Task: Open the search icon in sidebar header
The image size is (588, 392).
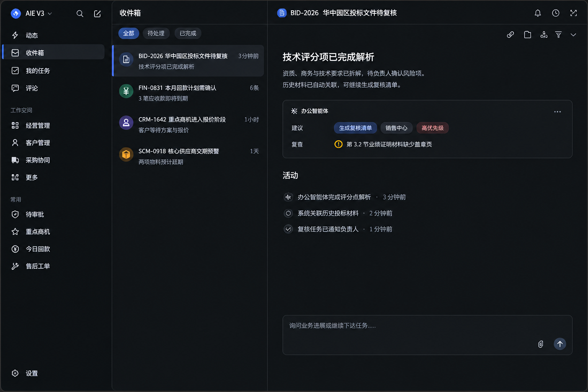Action: [x=80, y=14]
